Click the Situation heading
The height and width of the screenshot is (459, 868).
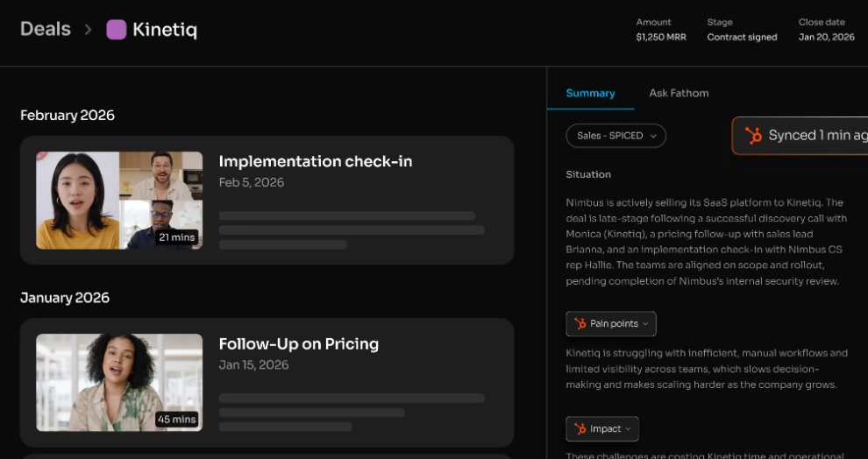588,174
